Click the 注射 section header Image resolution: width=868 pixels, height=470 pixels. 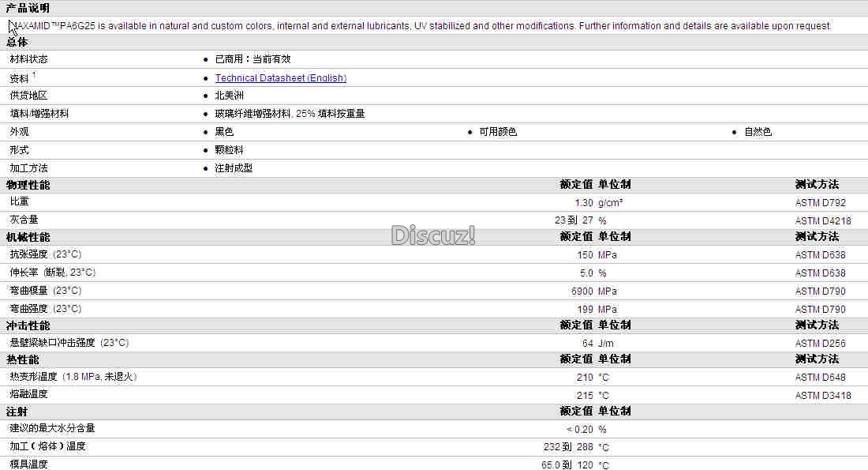(17, 412)
